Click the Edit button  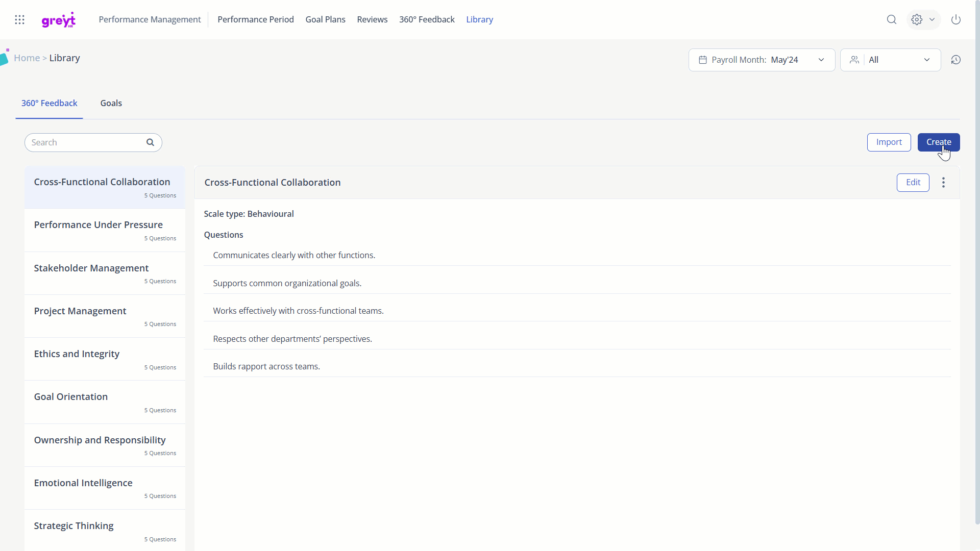point(913,183)
